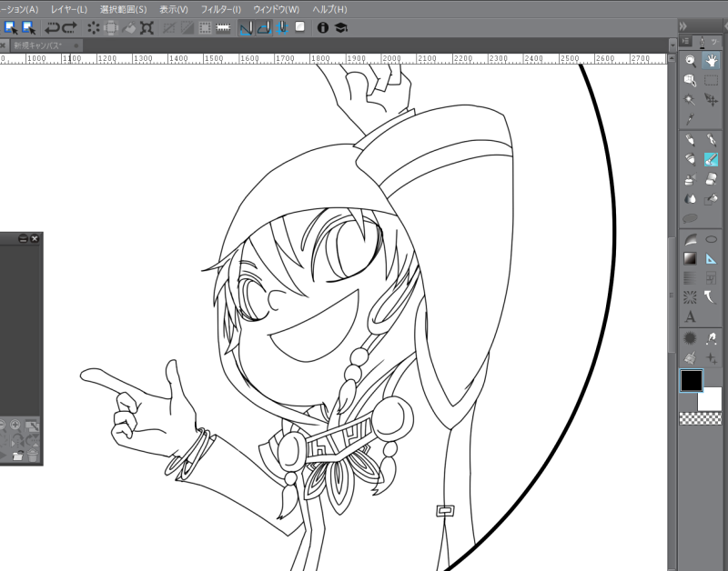The height and width of the screenshot is (571, 728).
Task: Click the Scale/Rotate transform icon
Action: (x=147, y=28)
